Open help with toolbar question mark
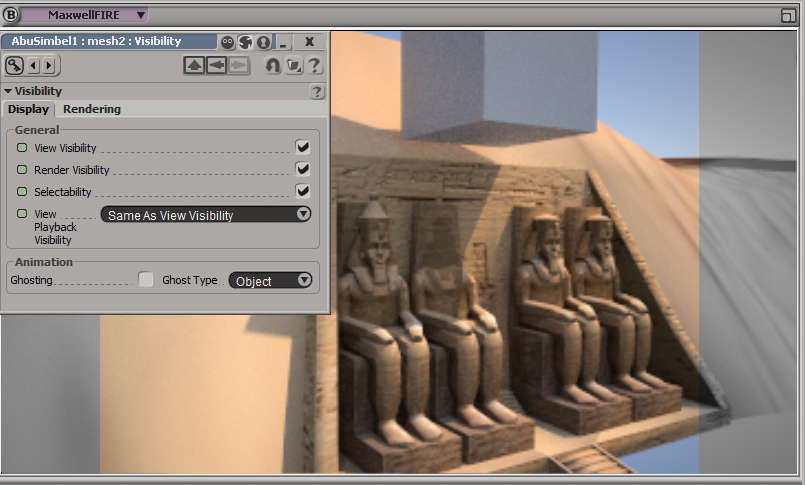 pyautogui.click(x=314, y=65)
